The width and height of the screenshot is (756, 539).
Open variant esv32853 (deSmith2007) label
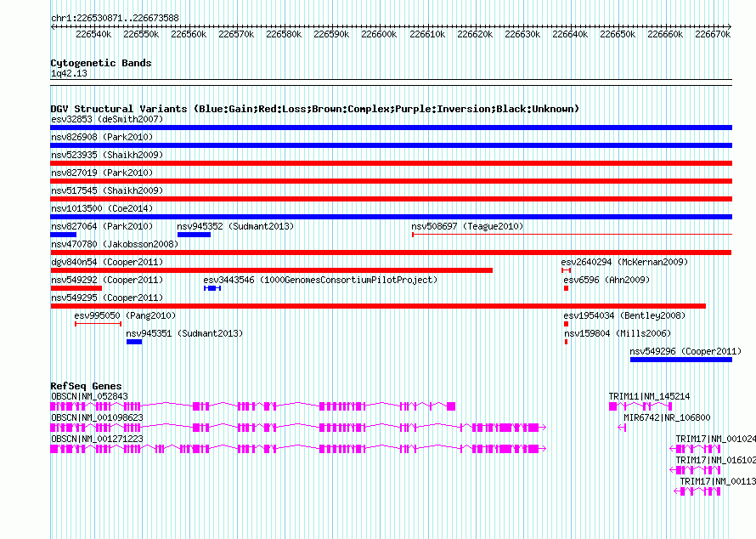click(107, 119)
